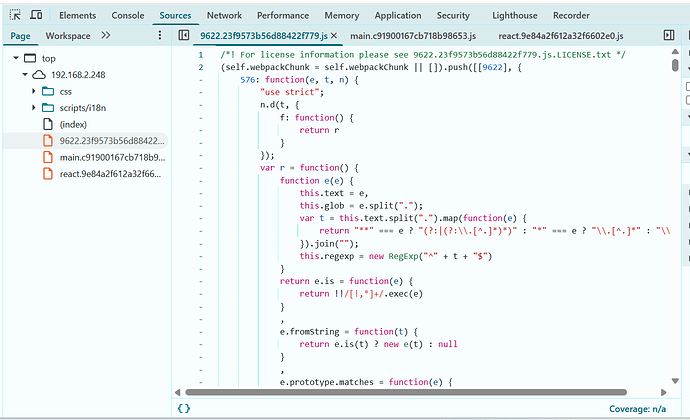Show more navigator tabs chevron
The height and width of the screenshot is (420, 690).
coord(106,35)
